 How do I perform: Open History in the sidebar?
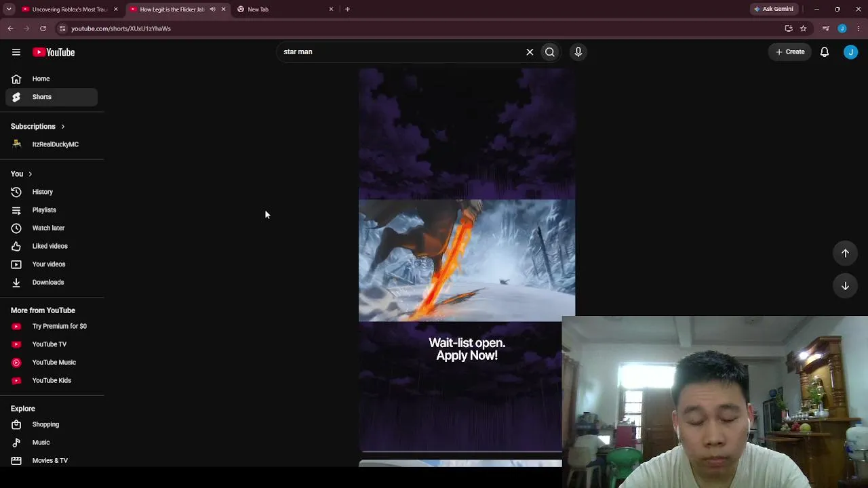coord(52,192)
